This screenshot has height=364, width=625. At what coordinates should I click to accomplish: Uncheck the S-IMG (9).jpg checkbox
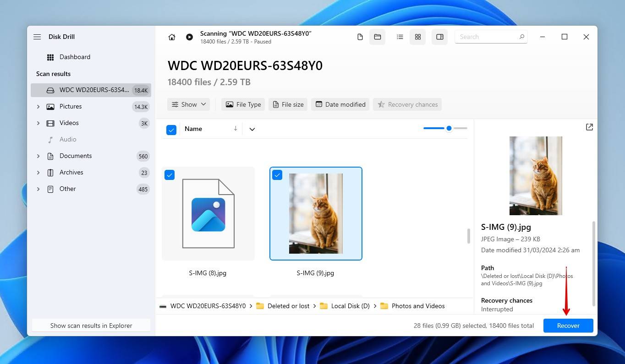click(x=277, y=175)
